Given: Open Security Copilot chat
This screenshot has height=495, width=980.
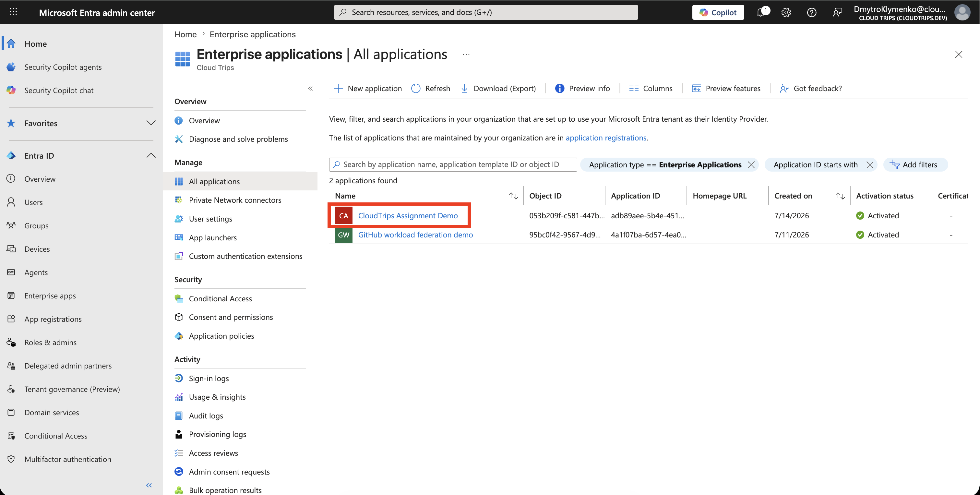Looking at the screenshot, I should [x=59, y=90].
